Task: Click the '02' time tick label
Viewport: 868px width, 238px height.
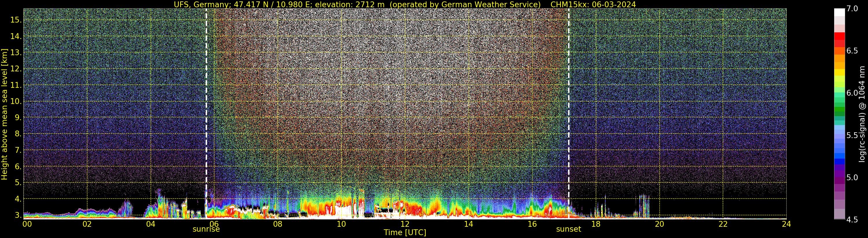Action: pos(87,224)
